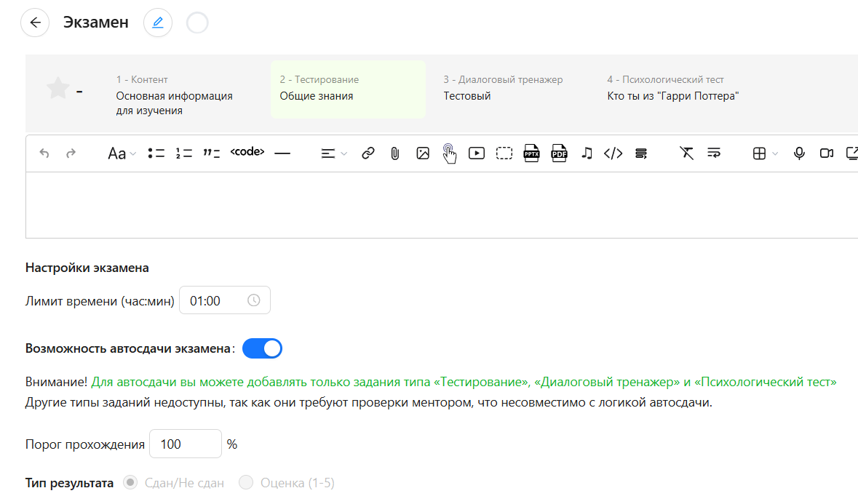The height and width of the screenshot is (504, 858).
Task: Attach a file with the paperclip icon
Action: click(x=395, y=153)
